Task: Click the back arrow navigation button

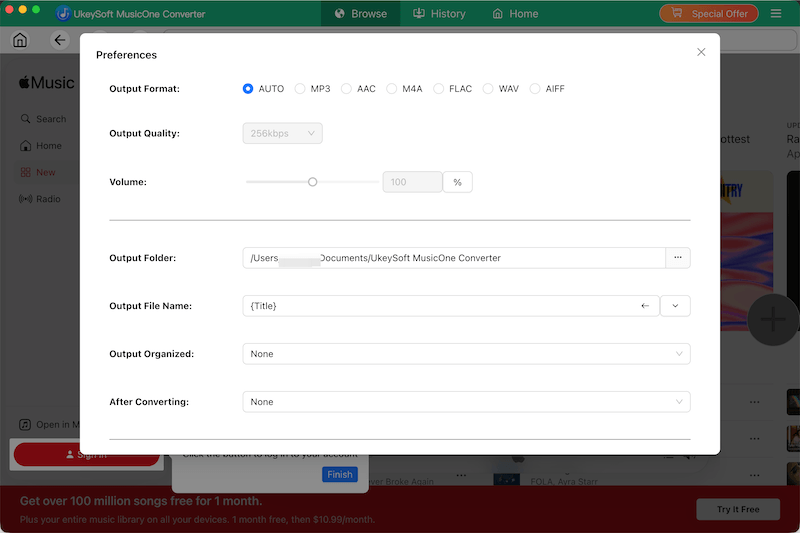Action: click(60, 40)
